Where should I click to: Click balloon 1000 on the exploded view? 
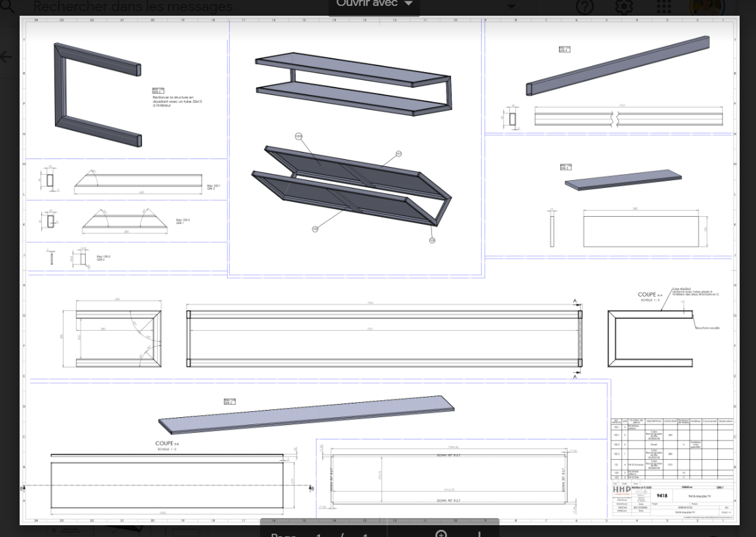pyautogui.click(x=298, y=136)
